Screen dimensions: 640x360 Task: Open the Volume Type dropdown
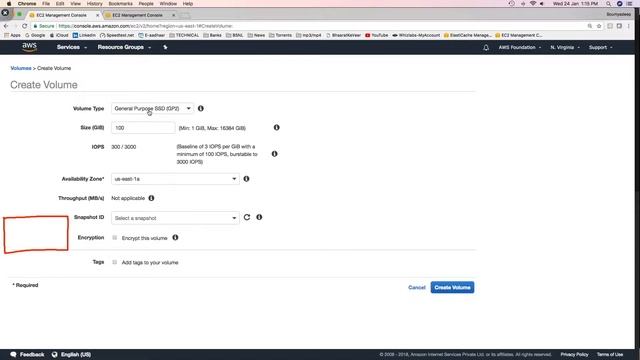152,109
